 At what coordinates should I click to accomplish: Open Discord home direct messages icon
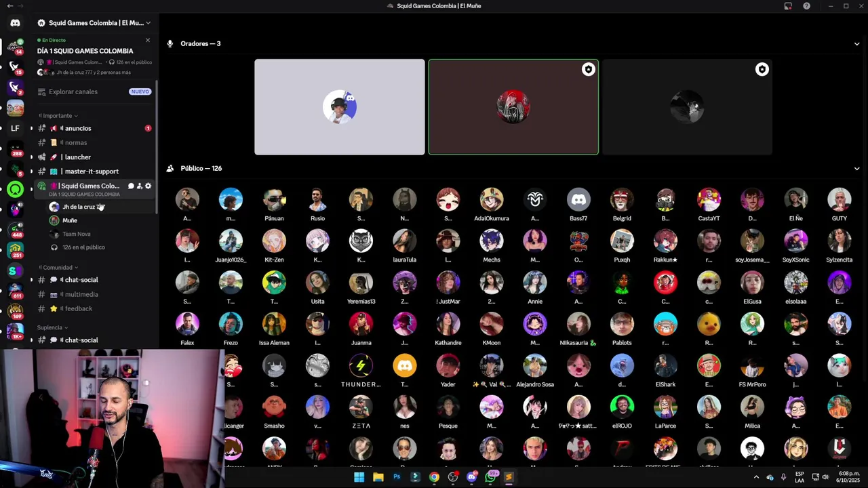click(15, 23)
